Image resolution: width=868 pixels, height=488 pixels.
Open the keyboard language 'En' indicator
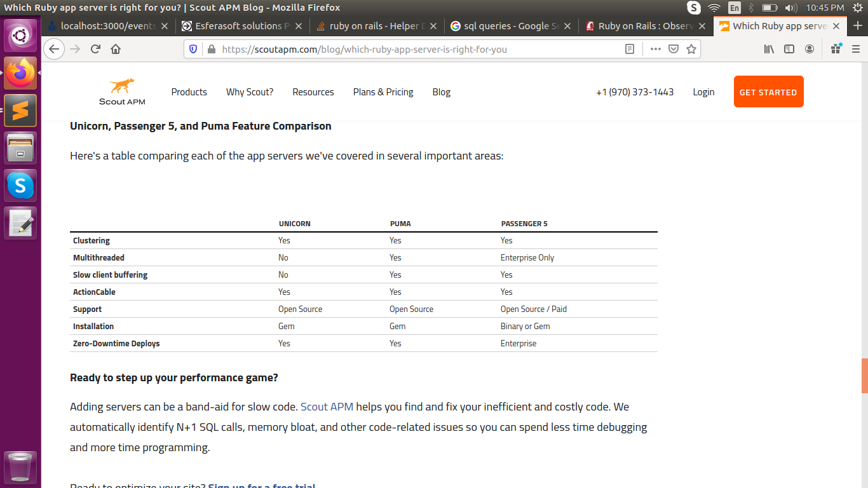[x=735, y=8]
